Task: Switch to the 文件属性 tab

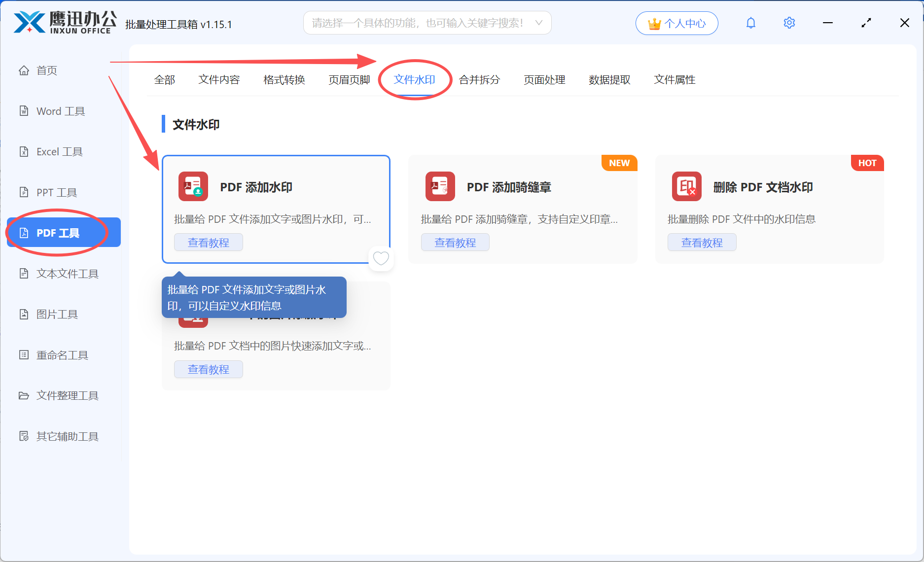Action: [675, 80]
